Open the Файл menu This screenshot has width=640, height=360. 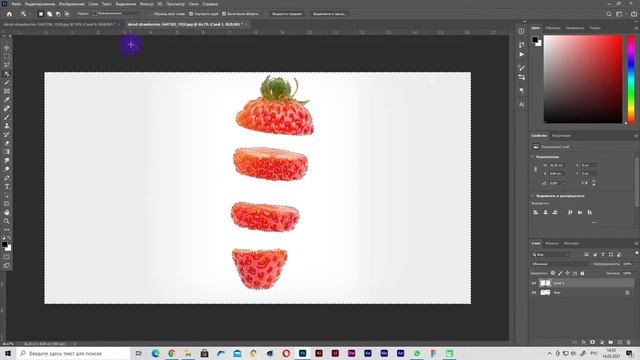pyautogui.click(x=16, y=4)
